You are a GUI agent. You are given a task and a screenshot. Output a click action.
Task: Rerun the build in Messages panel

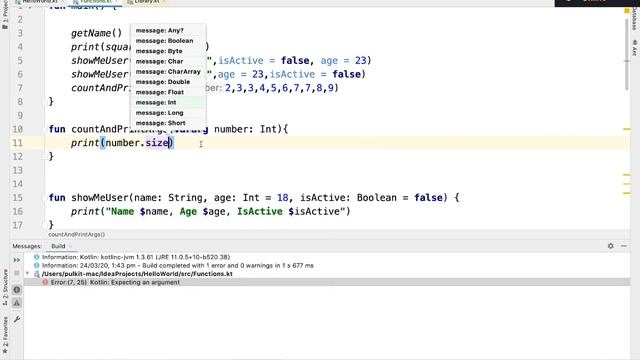[17, 260]
